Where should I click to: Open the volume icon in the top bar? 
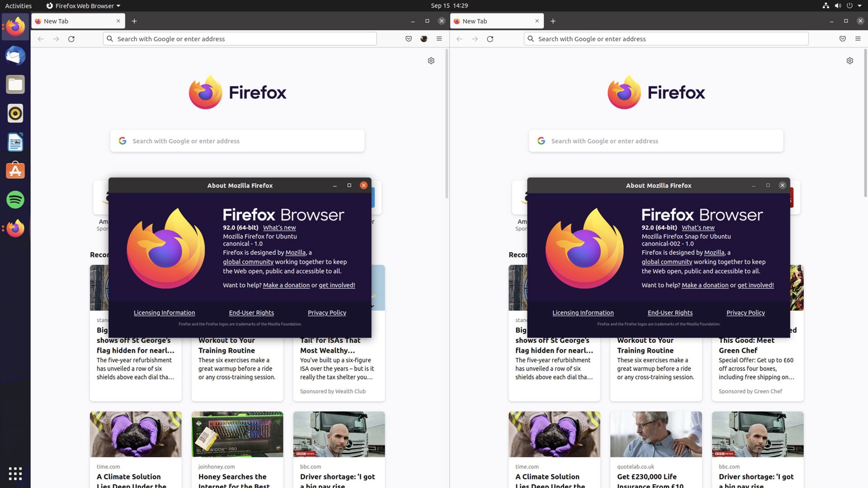pos(838,5)
